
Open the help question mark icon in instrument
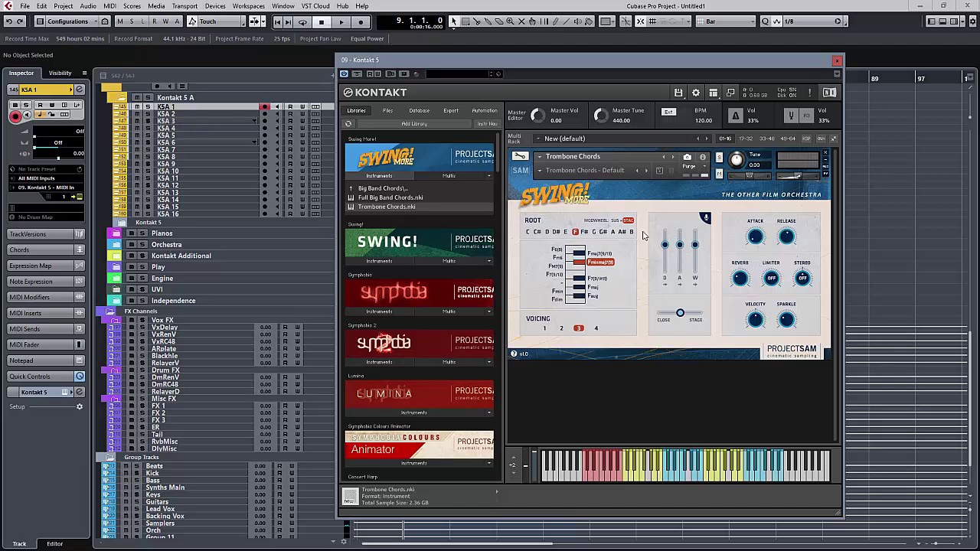coord(514,354)
